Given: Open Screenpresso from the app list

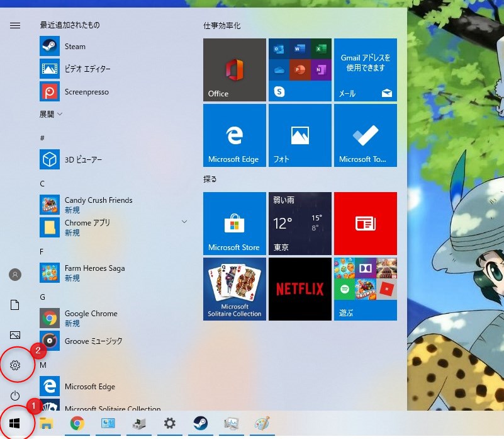Looking at the screenshot, I should point(113,92).
